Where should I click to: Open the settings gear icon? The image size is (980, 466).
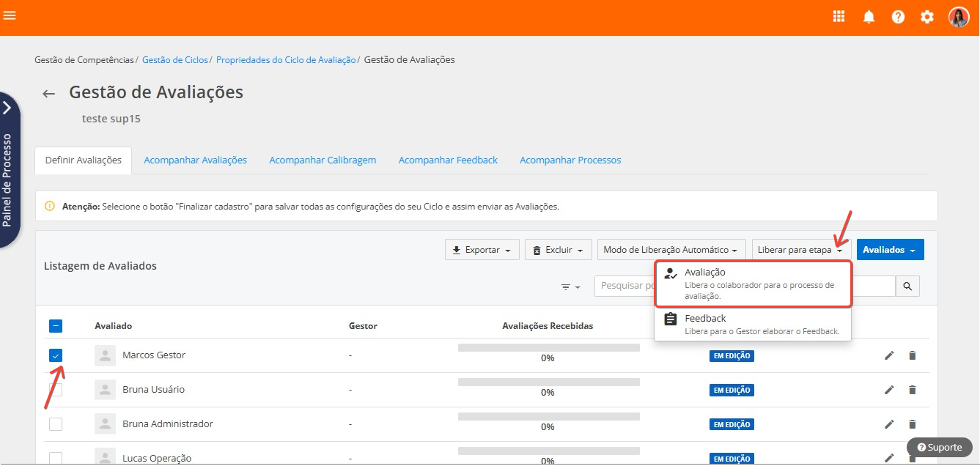pos(927,17)
